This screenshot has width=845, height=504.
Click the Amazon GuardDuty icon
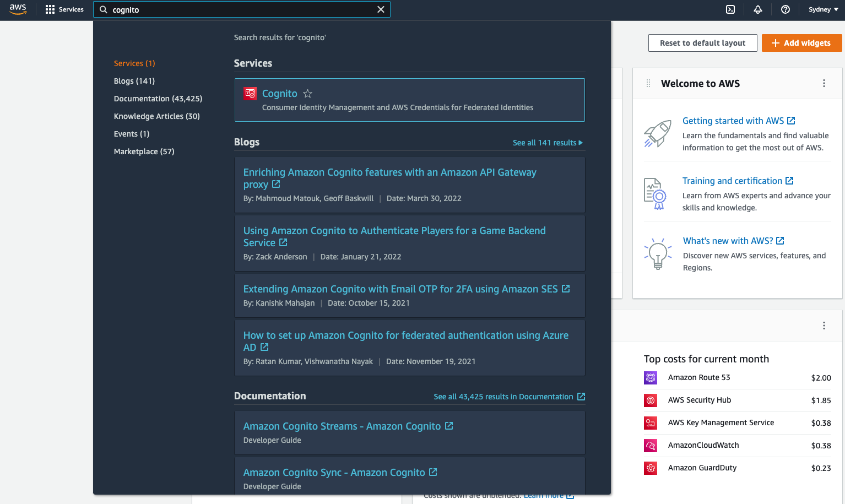click(651, 468)
